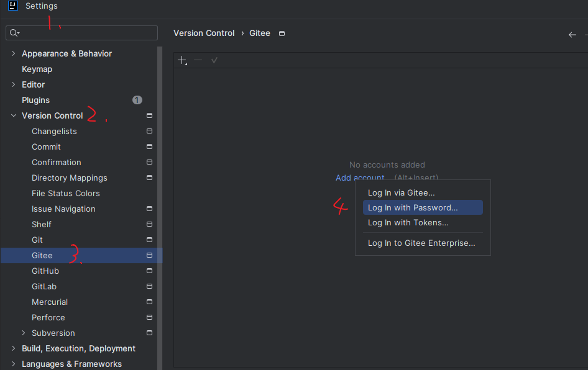Click the plus Add account toolbar icon

(182, 60)
